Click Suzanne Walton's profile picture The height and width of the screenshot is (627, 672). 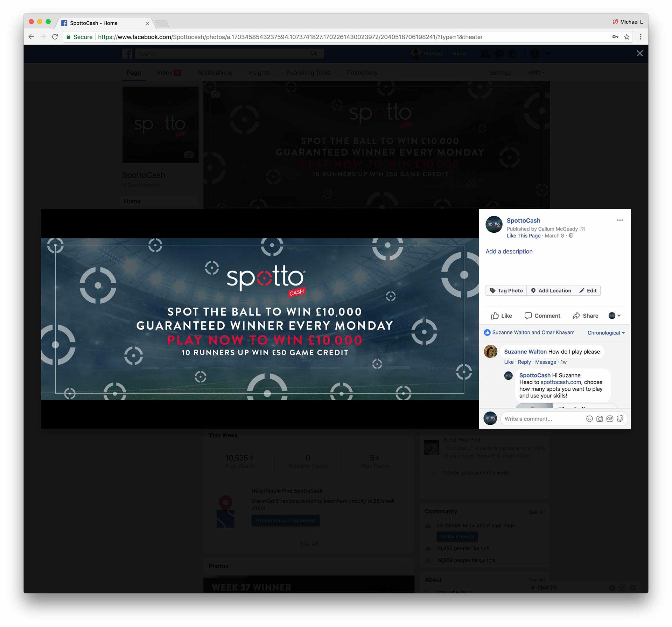point(491,351)
